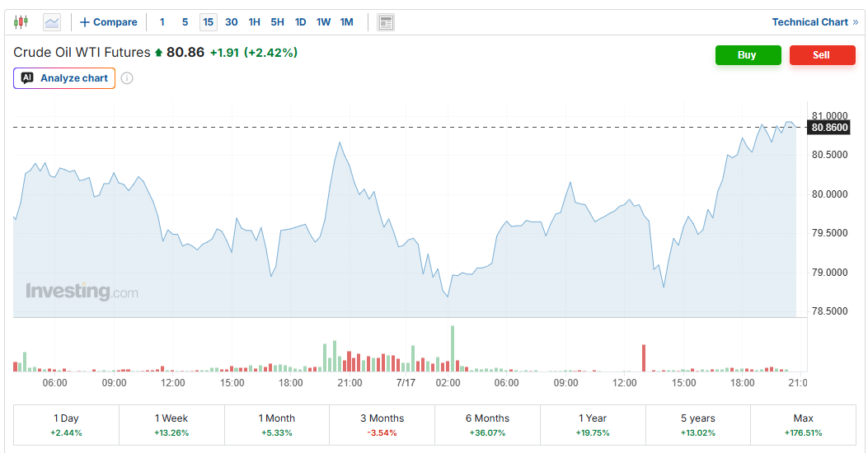Click the AI Analyze chart button

[x=64, y=78]
